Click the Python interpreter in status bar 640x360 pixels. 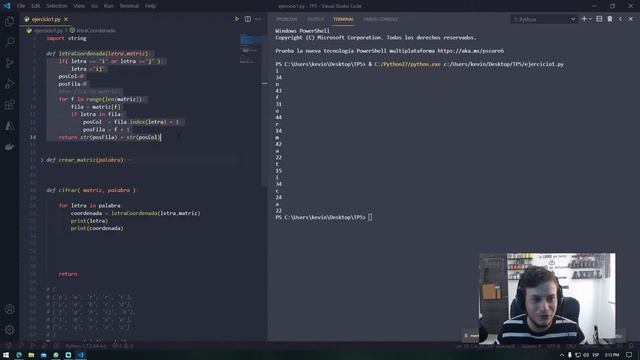click(85, 346)
